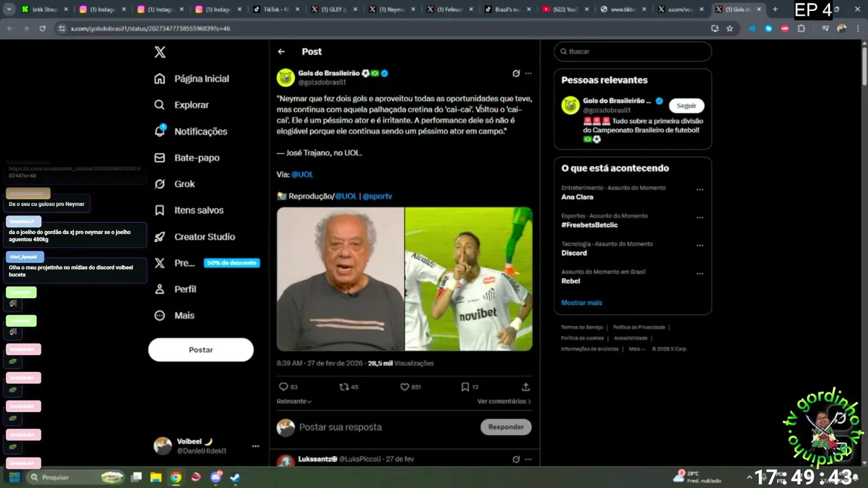Bookmark page with star icon

pos(730,28)
